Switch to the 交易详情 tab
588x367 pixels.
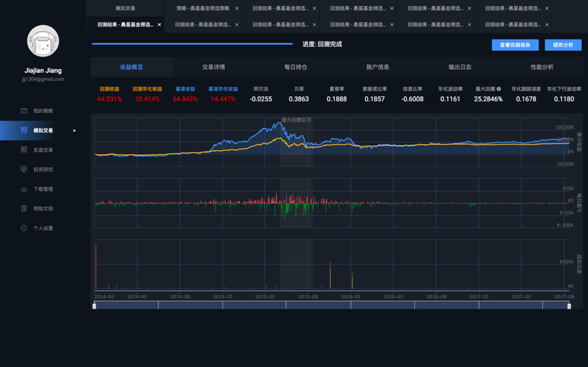tap(213, 67)
